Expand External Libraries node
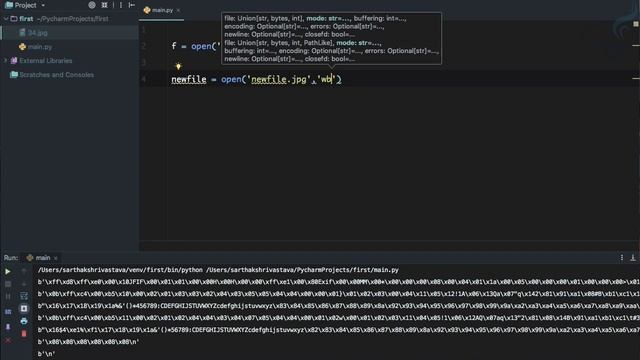640x360 pixels. click(x=6, y=60)
